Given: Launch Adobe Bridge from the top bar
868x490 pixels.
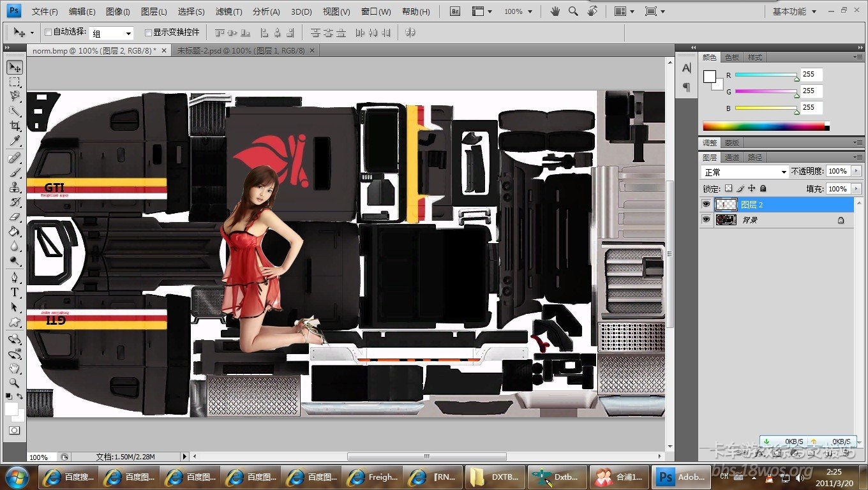Looking at the screenshot, I should tap(454, 11).
